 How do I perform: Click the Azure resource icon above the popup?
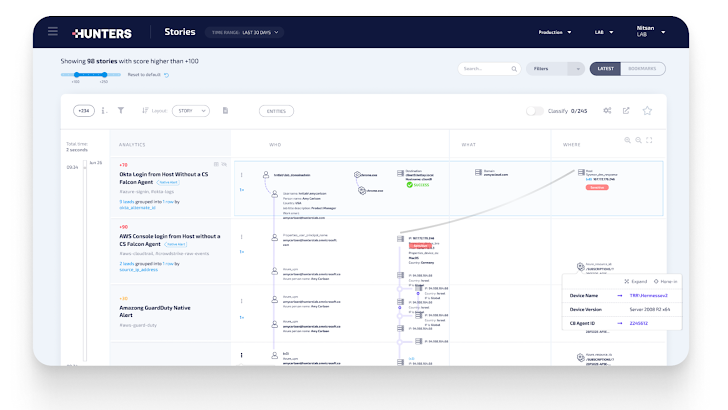580,267
